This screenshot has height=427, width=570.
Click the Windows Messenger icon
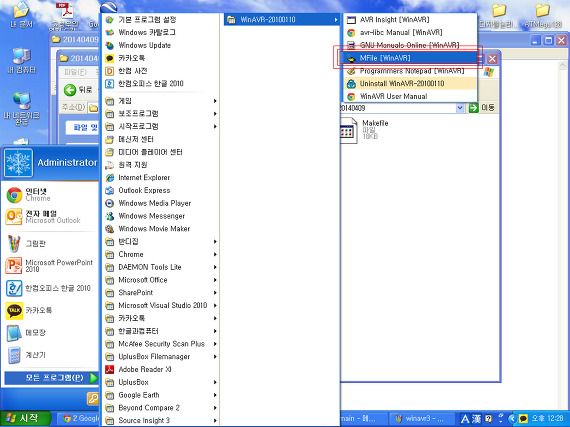pos(109,216)
